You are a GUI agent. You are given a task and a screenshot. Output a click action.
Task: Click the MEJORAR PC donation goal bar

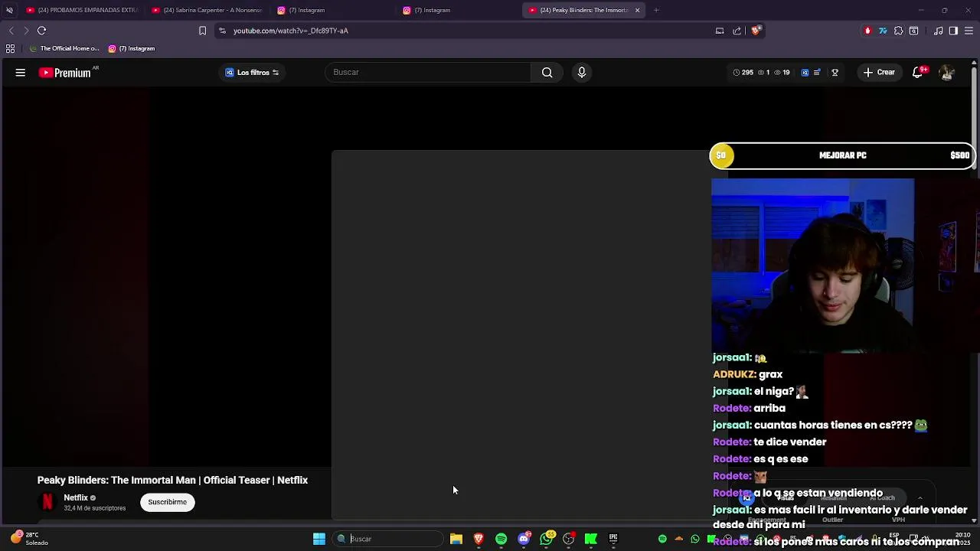[x=842, y=155]
